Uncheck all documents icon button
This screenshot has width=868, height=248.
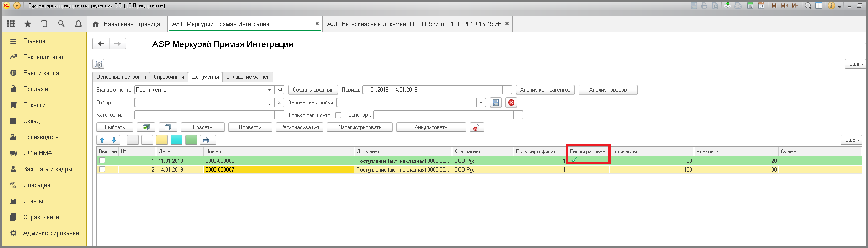[x=168, y=127]
